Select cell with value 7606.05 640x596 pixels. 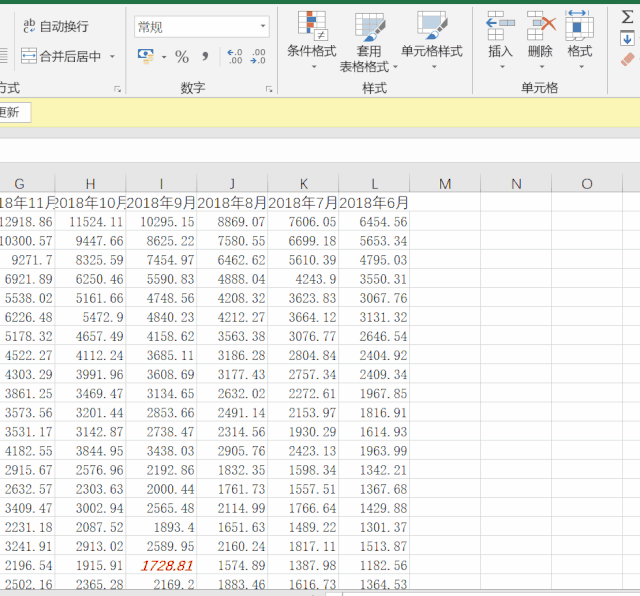pos(303,222)
